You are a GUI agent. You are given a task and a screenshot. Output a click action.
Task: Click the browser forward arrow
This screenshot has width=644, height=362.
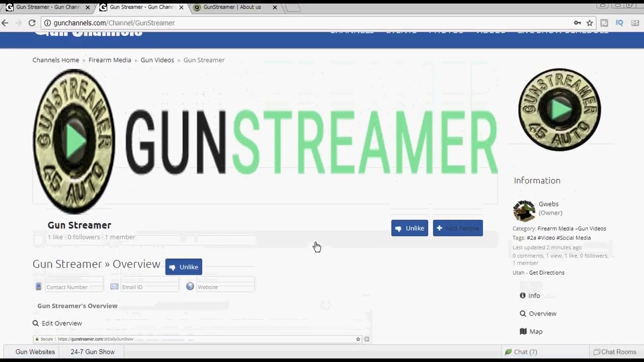point(19,23)
